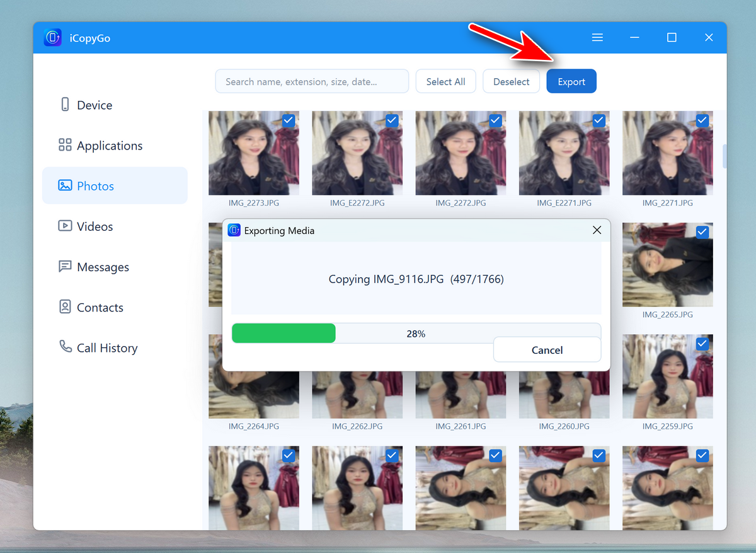Click the Applications grid icon
Viewport: 756px width, 553px height.
(x=65, y=145)
